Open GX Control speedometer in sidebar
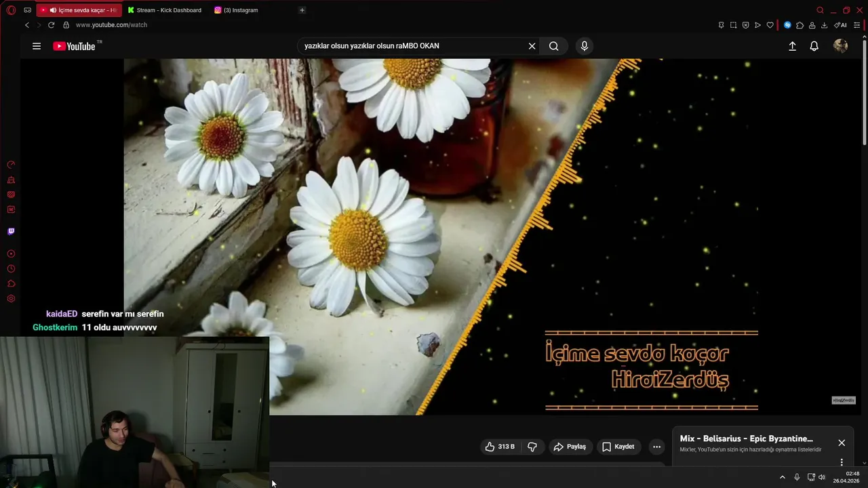 tap(11, 165)
